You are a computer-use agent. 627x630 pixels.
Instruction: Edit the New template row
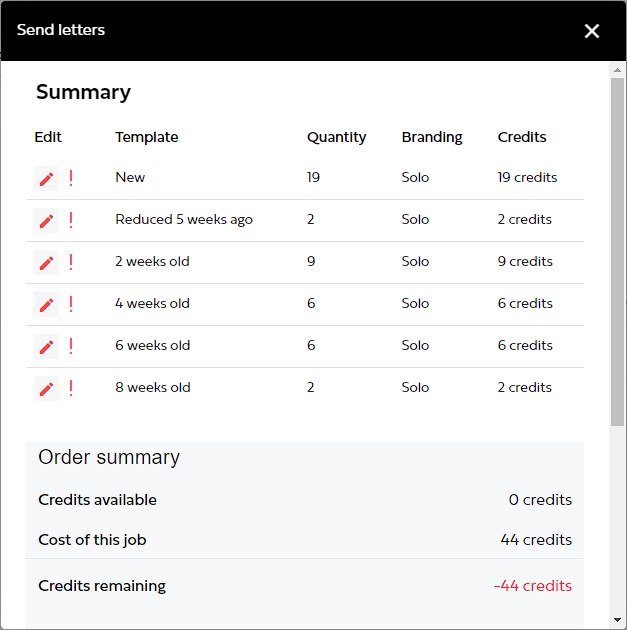tap(46, 178)
